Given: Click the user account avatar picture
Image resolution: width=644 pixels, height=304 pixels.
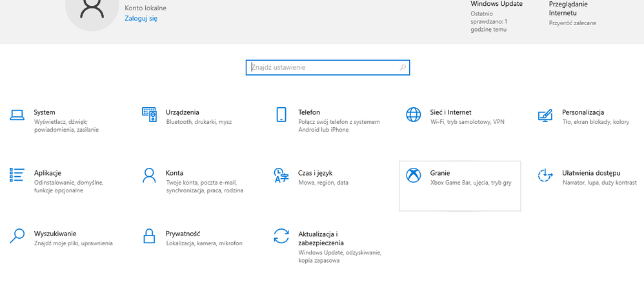Looking at the screenshot, I should coord(92,10).
